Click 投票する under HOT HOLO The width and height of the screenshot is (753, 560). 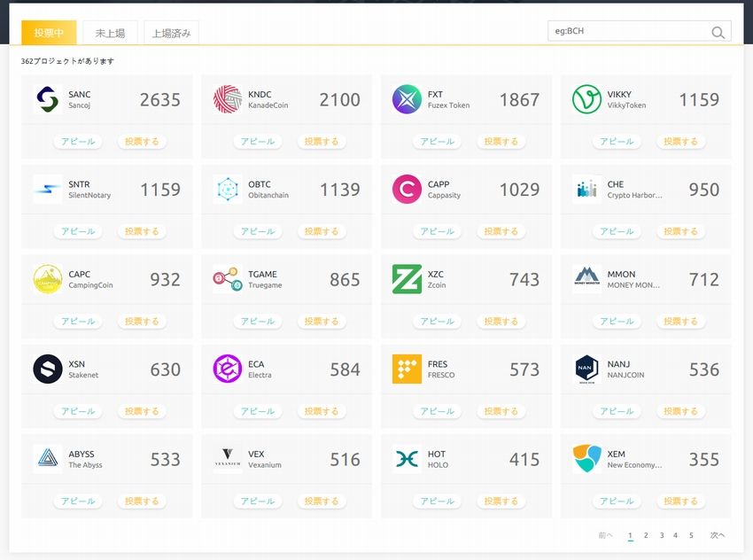pos(501,501)
